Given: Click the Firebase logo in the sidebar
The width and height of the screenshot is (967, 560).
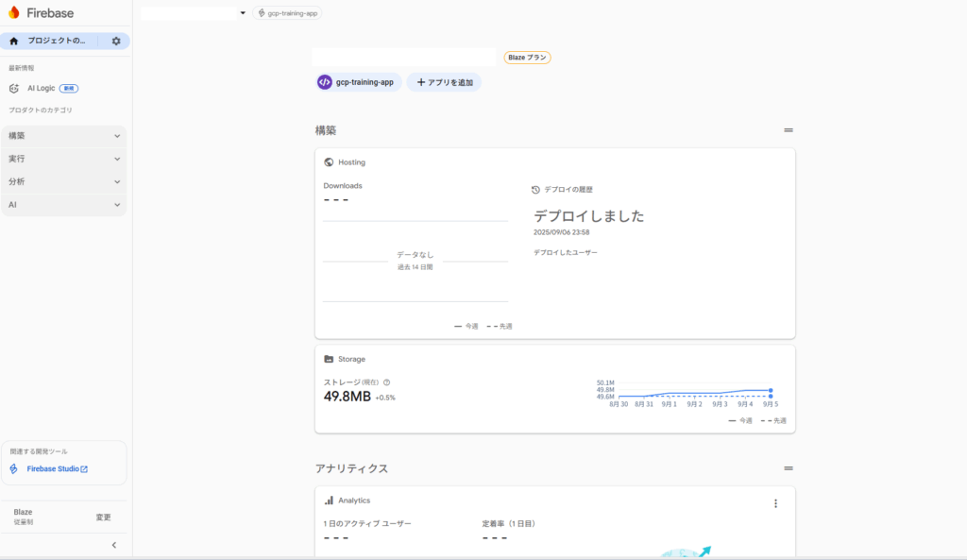Looking at the screenshot, I should coord(14,13).
